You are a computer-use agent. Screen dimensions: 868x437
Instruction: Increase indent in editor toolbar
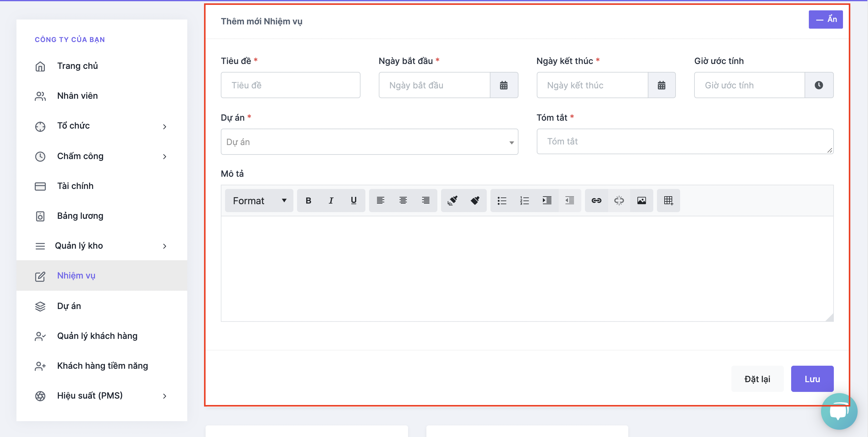point(547,201)
